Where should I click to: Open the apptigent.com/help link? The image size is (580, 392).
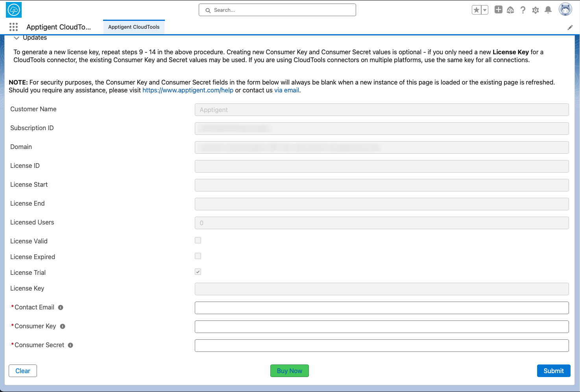click(x=188, y=90)
